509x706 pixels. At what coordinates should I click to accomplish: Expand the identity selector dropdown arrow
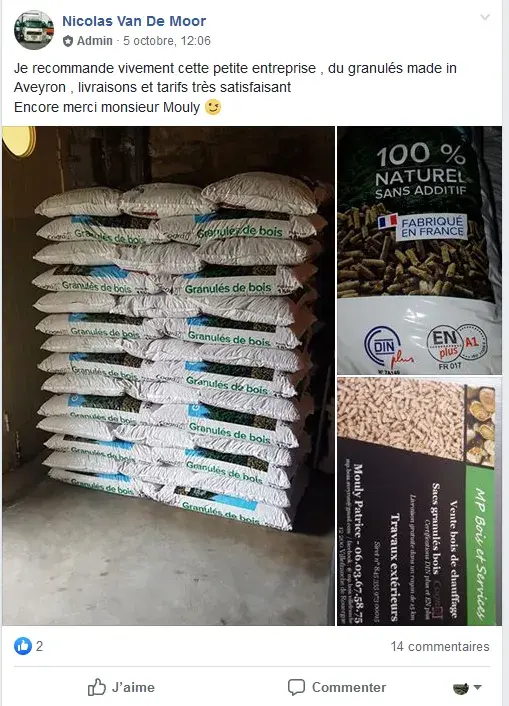point(477,688)
